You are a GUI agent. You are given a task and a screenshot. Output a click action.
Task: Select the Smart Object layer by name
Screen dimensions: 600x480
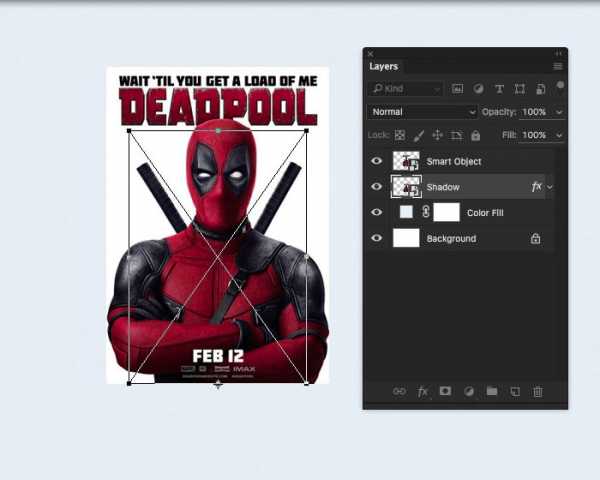(x=454, y=161)
